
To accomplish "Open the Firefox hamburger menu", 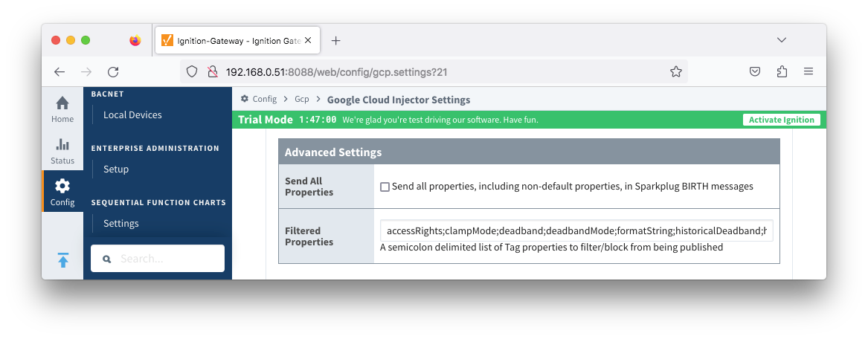I will (x=808, y=72).
